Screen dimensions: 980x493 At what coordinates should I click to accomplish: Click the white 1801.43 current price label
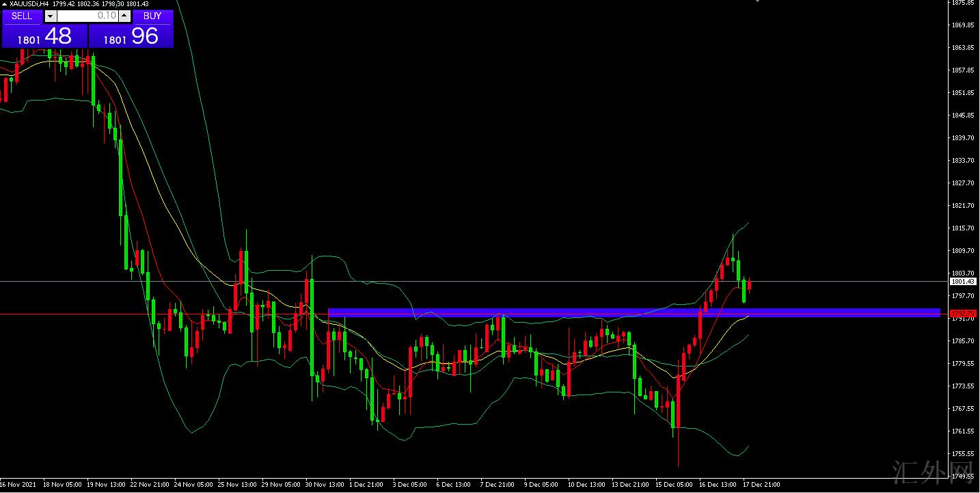coord(963,281)
